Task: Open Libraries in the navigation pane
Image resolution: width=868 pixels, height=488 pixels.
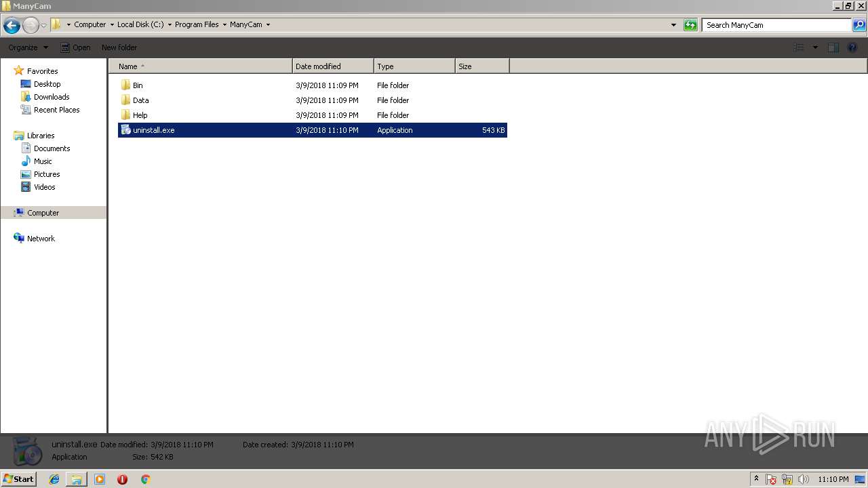Action: [x=41, y=136]
